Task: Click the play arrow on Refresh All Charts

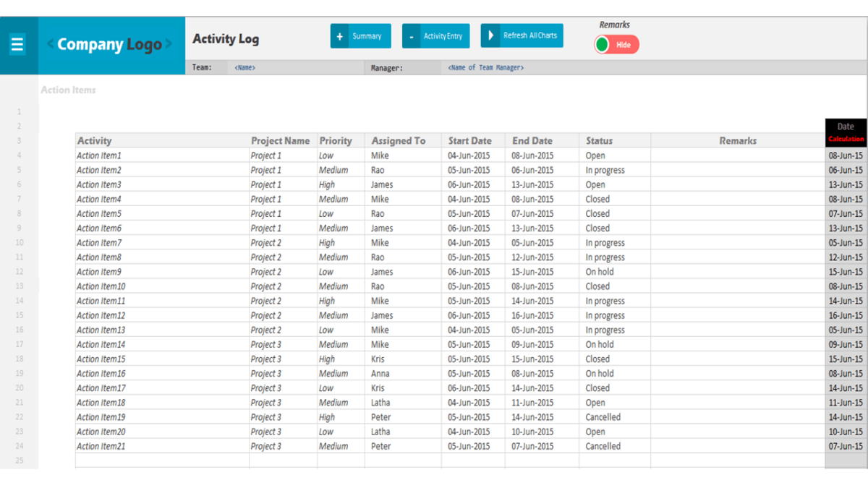Action: (491, 35)
